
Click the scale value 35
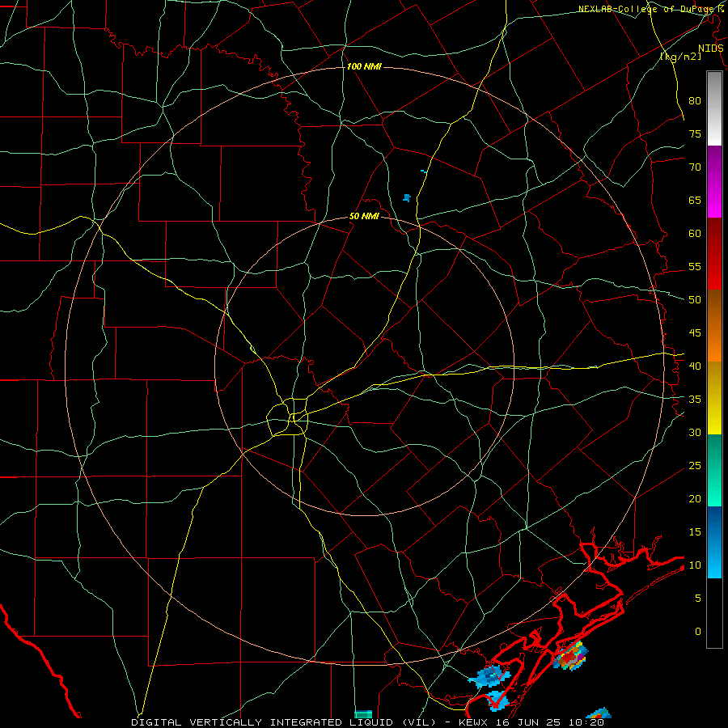click(x=695, y=400)
